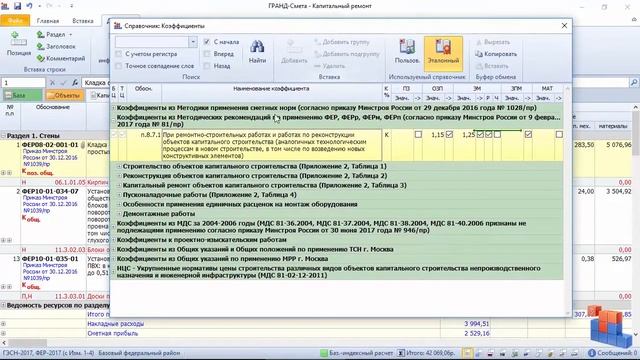The image size is (640, 360).
Task: Click Вставить in the clipboard group
Action: 492,66
